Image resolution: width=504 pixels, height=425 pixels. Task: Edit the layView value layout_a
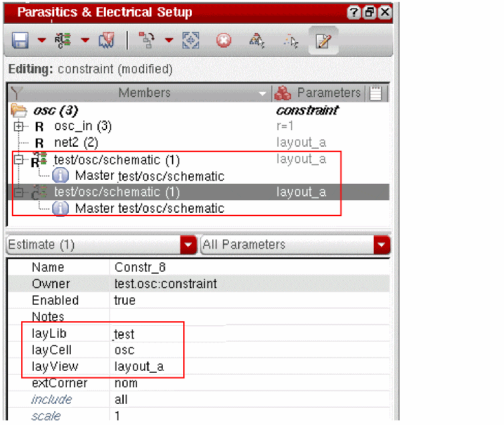click(x=139, y=367)
